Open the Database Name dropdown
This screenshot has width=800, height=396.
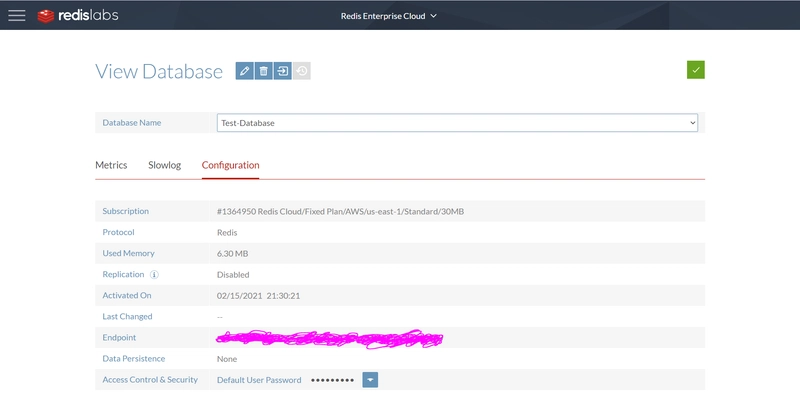[457, 123]
